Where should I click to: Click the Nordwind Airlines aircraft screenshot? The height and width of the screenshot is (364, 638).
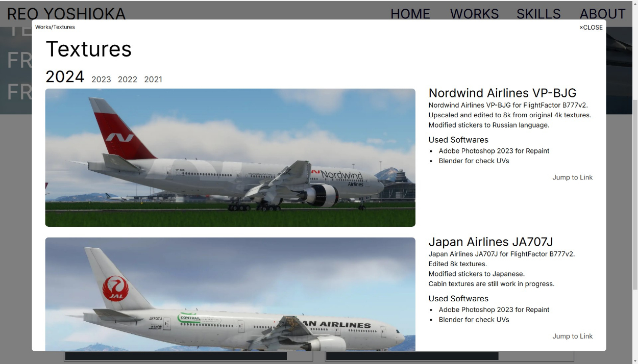[x=230, y=158]
